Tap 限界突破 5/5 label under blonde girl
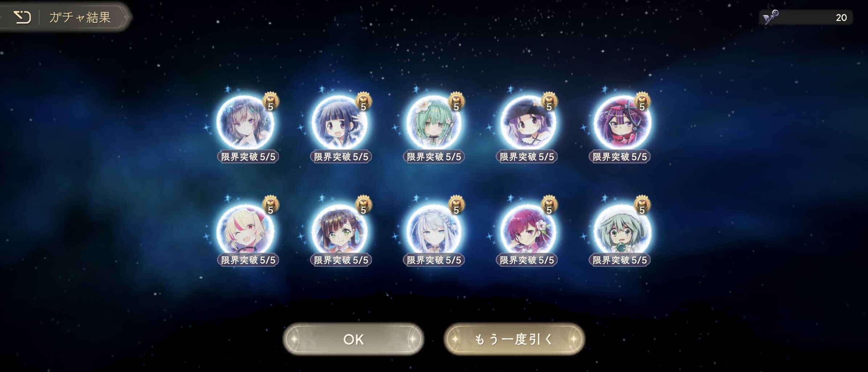 [248, 260]
